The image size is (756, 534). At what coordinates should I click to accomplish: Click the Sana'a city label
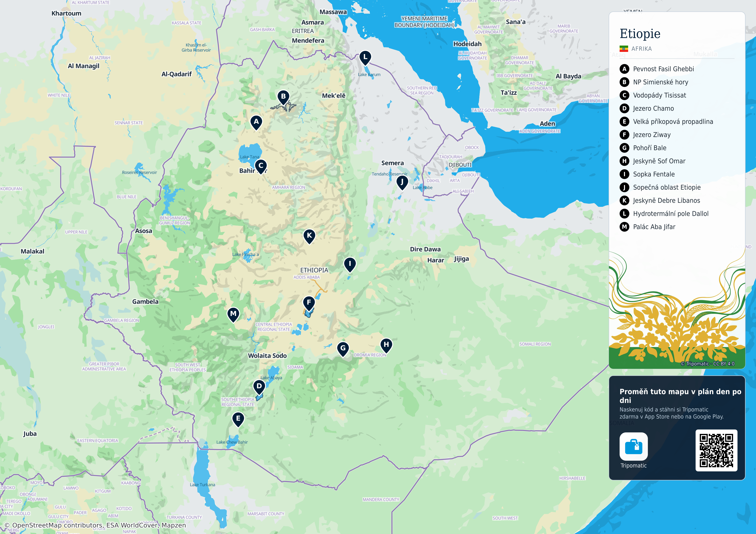click(515, 22)
